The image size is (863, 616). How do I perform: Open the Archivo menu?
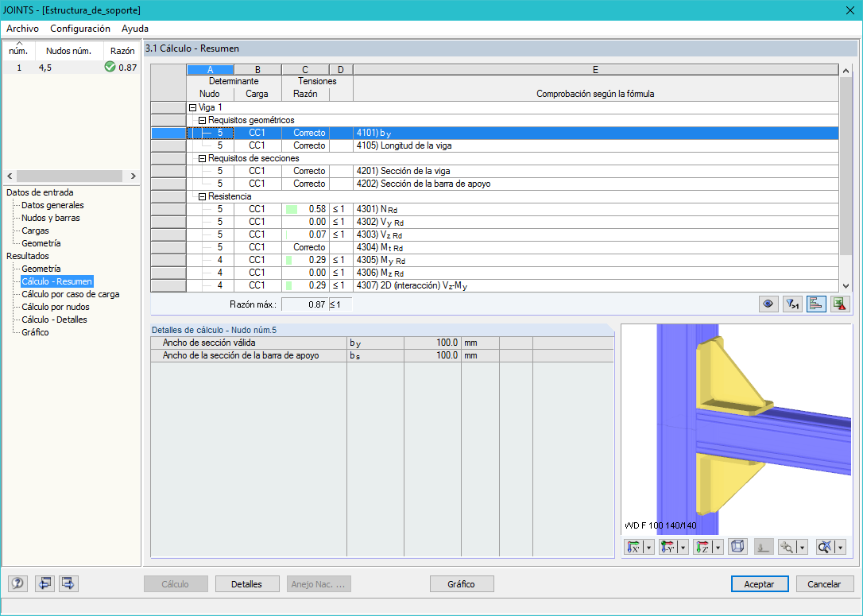pos(22,29)
